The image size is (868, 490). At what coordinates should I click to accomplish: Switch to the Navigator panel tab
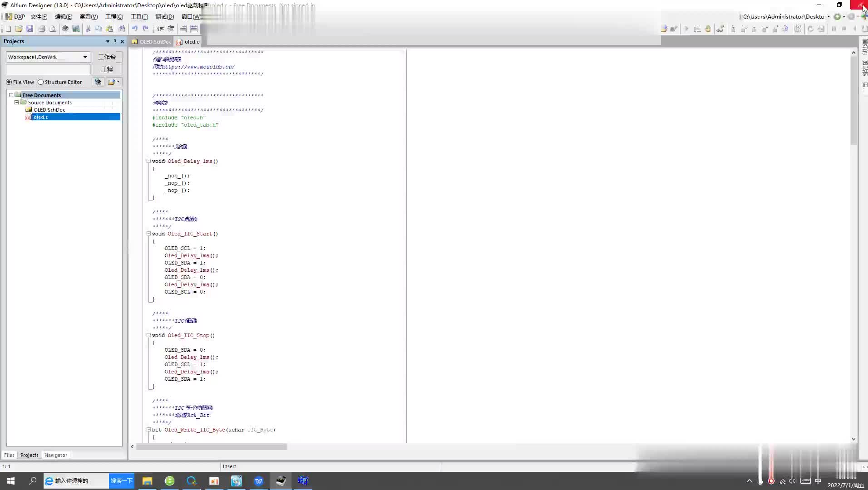pos(56,455)
